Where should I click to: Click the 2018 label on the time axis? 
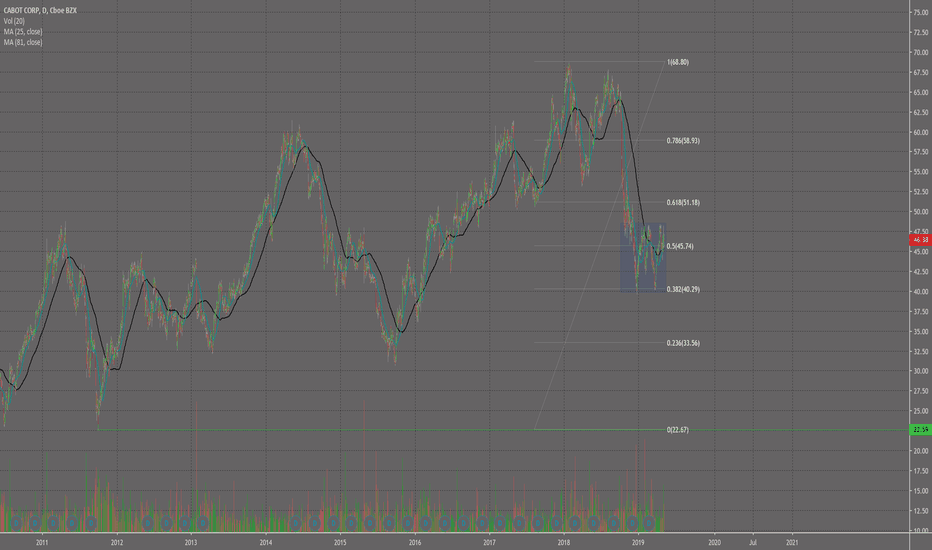point(563,542)
